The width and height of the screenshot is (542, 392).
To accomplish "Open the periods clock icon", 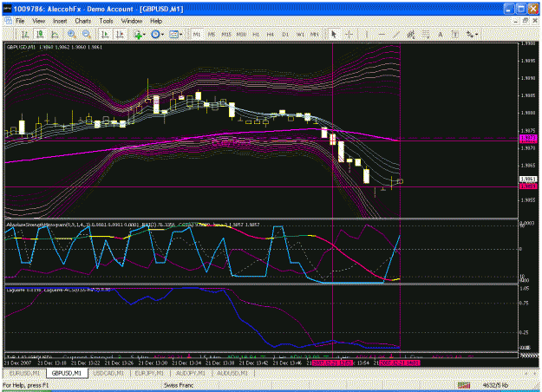I will click(155, 34).
